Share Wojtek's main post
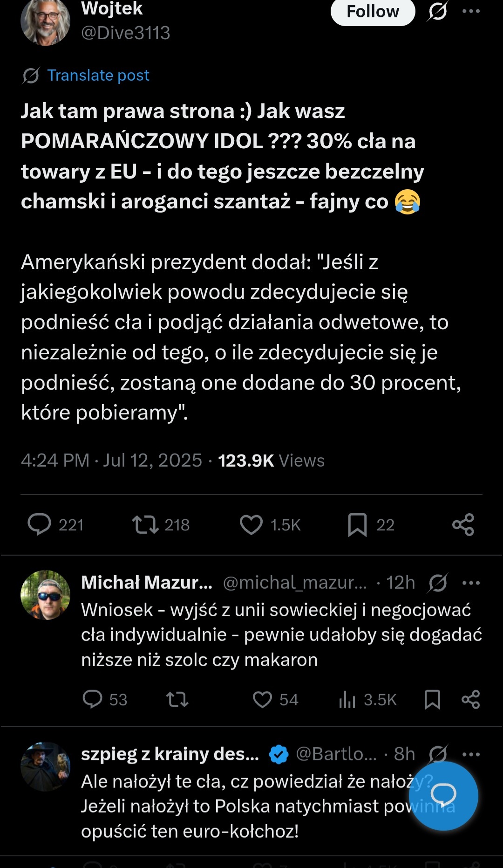Image resolution: width=503 pixels, height=868 pixels. [463, 524]
